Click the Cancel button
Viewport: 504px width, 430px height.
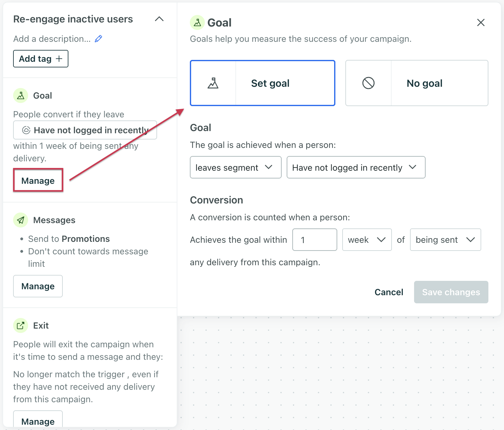tap(389, 292)
